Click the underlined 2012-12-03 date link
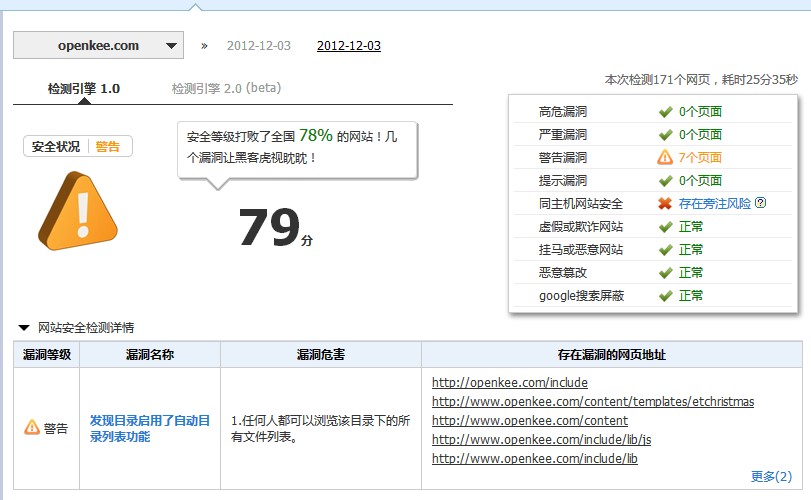811x500 pixels. [x=348, y=46]
